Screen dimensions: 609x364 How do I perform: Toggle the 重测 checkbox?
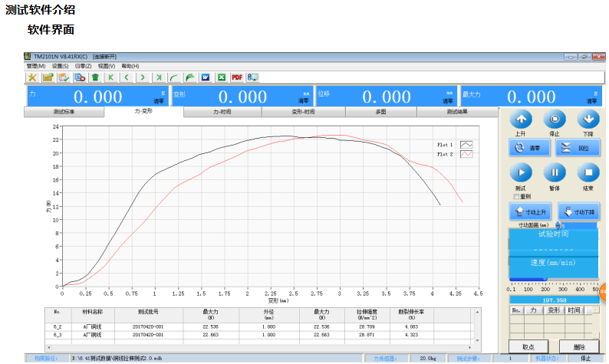coord(516,197)
